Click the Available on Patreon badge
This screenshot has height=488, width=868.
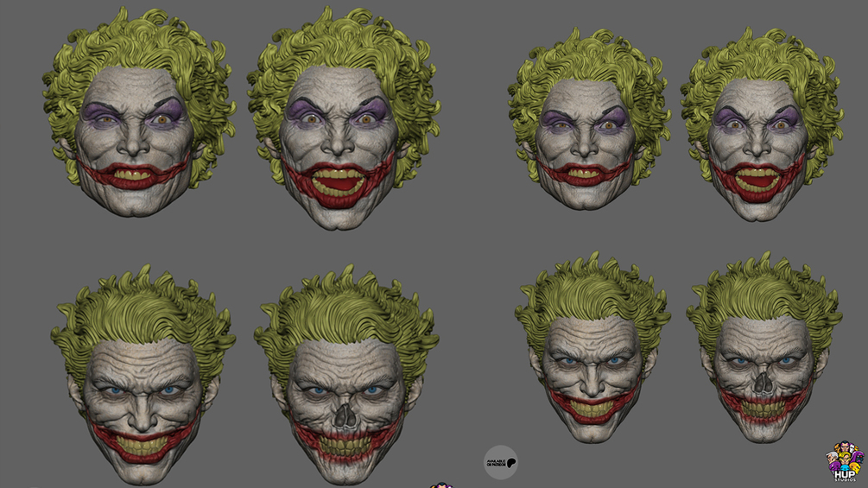[x=500, y=462]
